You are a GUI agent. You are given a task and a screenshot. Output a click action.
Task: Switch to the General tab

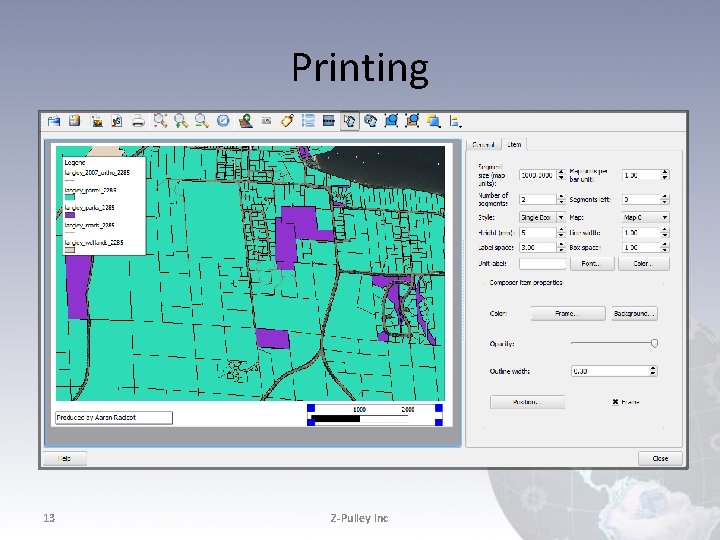pyautogui.click(x=484, y=145)
